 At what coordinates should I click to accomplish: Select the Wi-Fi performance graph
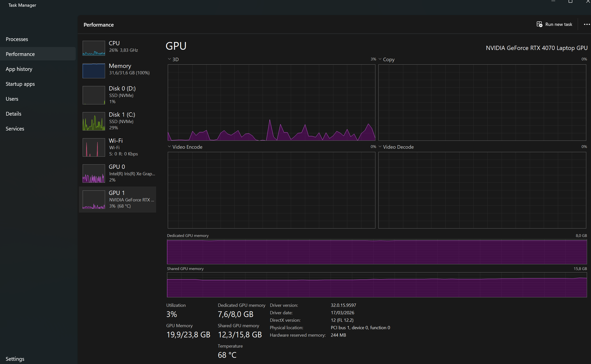coord(94,147)
